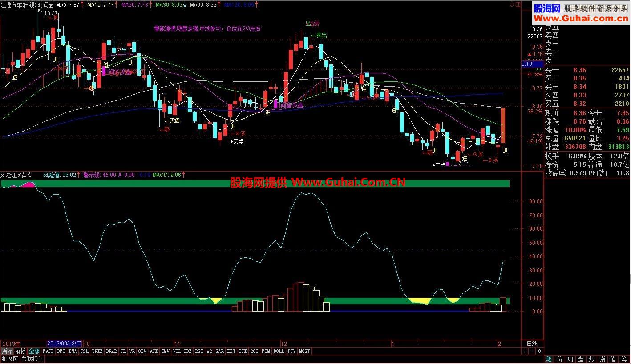Screen dimensions: 631x364
Task: Switch to the MTM indicator
Action: pos(266,351)
